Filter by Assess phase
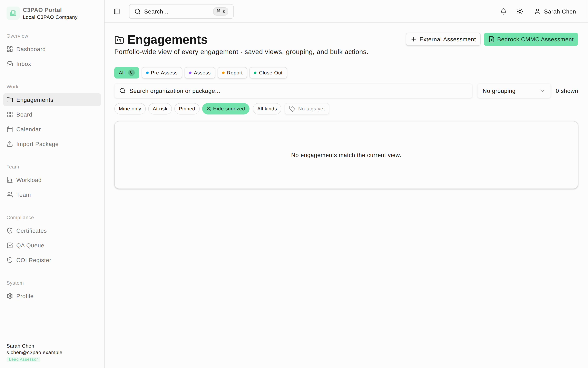The width and height of the screenshot is (588, 368). (200, 73)
